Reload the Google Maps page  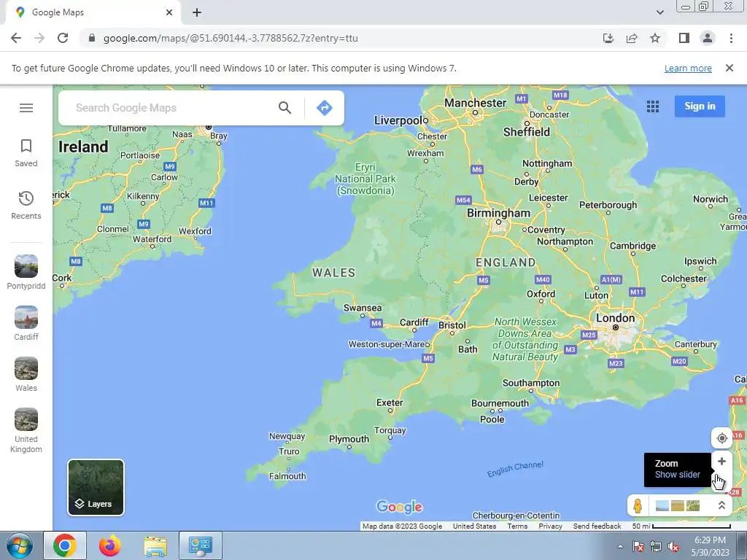pos(63,38)
